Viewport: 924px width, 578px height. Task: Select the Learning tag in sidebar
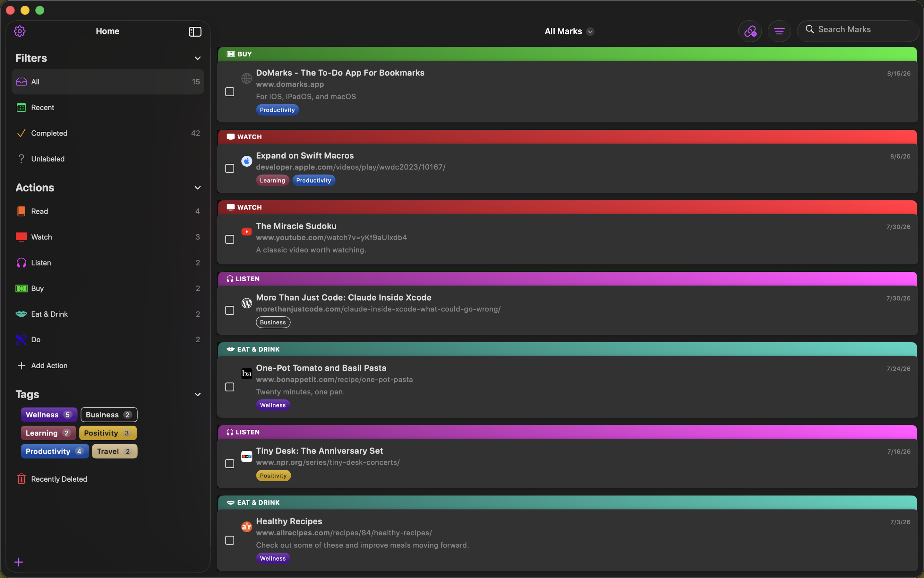(48, 433)
